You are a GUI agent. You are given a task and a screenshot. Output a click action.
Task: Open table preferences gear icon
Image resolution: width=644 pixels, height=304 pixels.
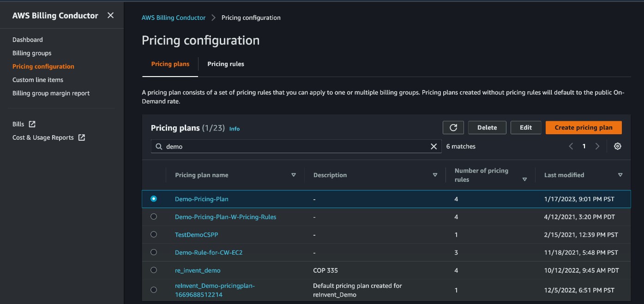point(618,146)
